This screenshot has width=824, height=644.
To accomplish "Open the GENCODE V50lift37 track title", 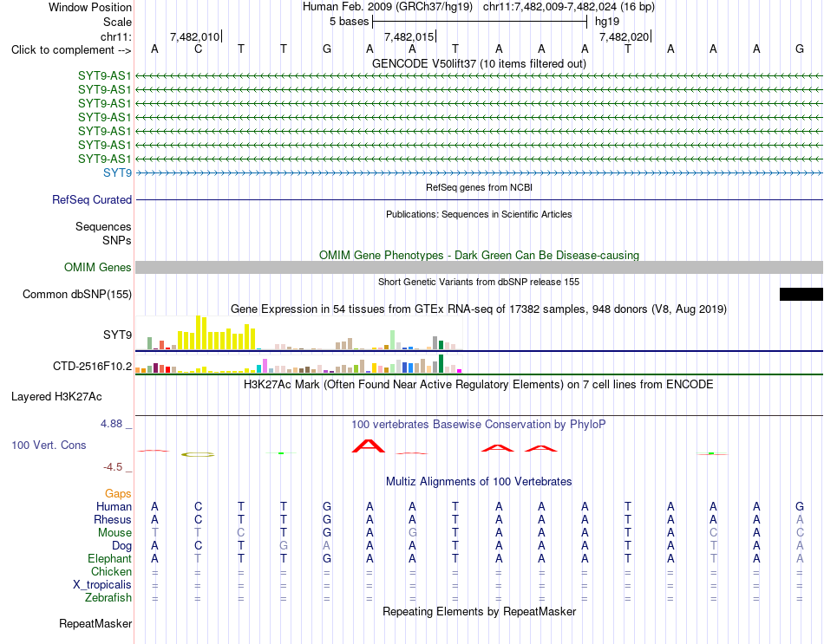I will point(479,63).
